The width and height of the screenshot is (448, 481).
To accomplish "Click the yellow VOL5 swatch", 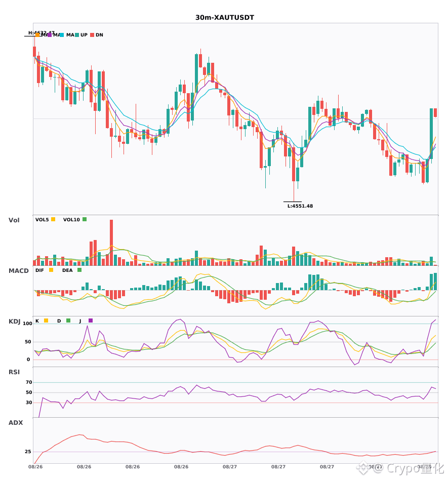I will pos(53,219).
